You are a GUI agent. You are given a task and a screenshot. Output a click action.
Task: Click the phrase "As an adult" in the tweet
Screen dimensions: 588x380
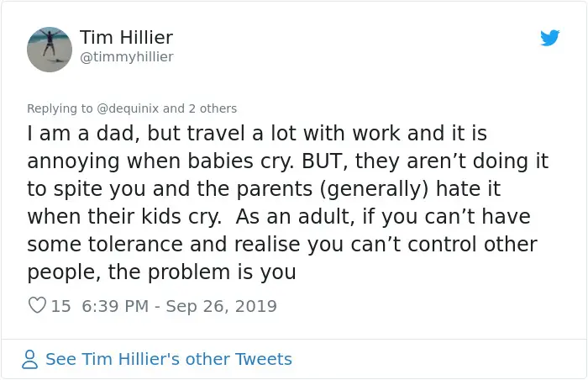pyautogui.click(x=286, y=217)
